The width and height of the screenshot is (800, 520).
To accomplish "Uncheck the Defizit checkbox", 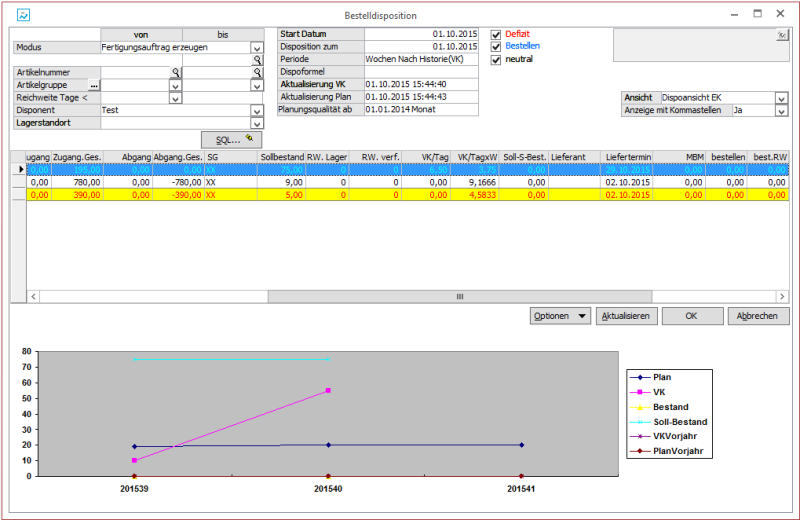I will 496,34.
